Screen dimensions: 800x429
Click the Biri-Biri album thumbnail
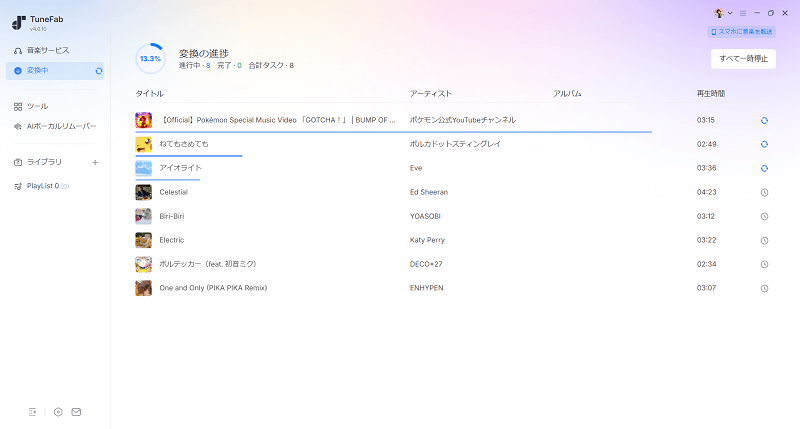(143, 216)
